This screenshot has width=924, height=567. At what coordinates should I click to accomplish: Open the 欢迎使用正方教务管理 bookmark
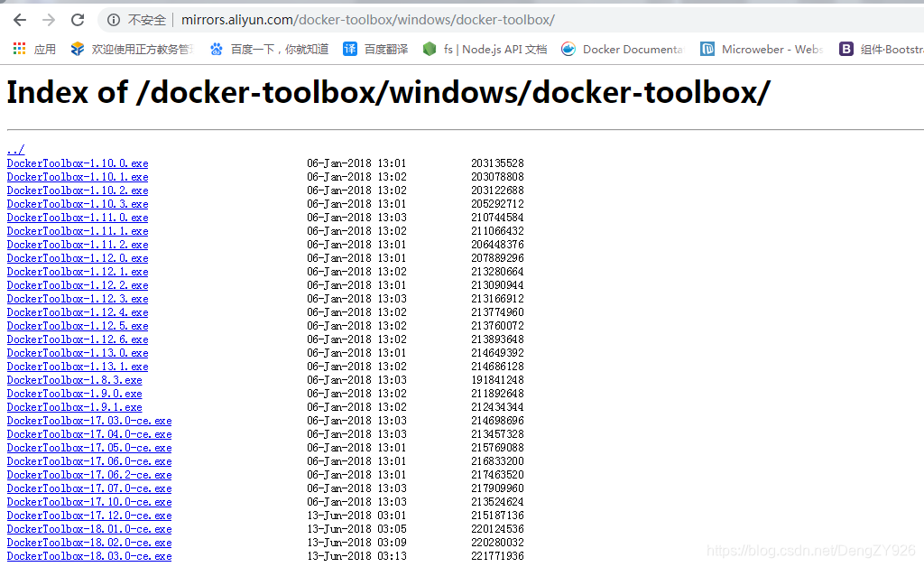(x=132, y=49)
